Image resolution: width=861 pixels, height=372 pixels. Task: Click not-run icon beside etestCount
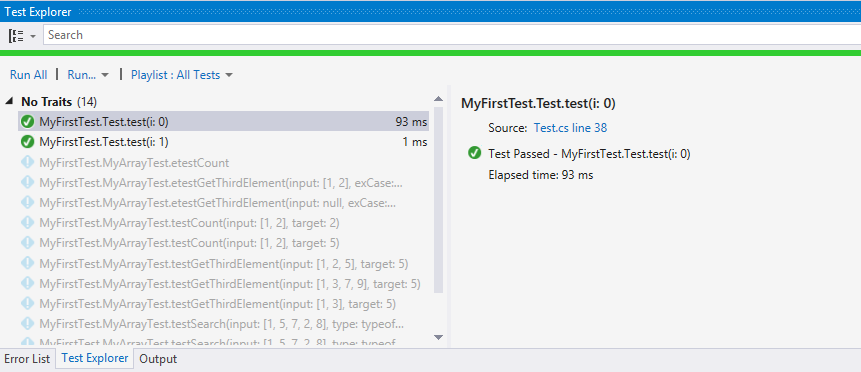[x=27, y=162]
